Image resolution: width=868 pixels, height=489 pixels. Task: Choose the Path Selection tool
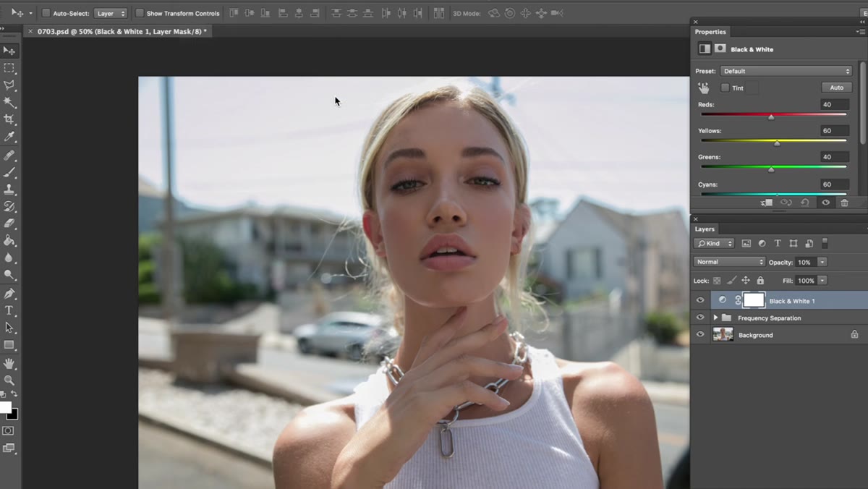tap(9, 328)
